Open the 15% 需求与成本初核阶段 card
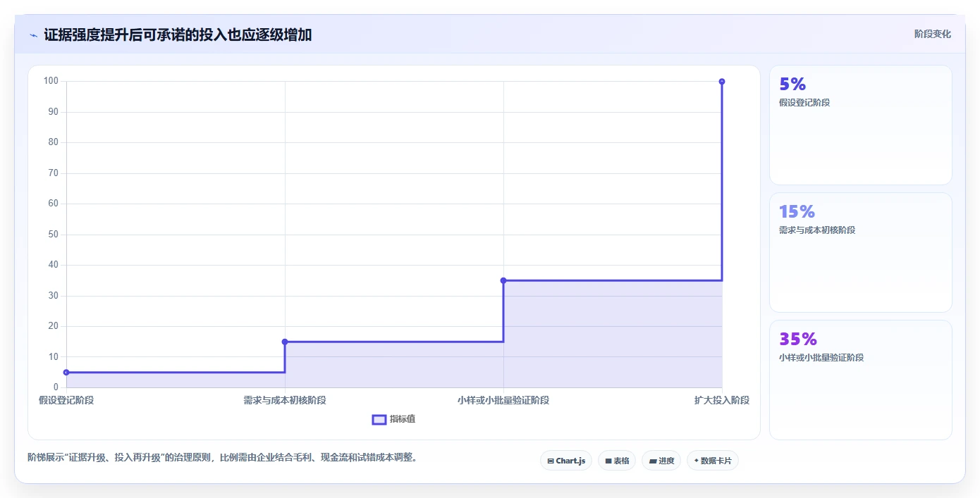This screenshot has height=498, width=980. click(x=861, y=252)
